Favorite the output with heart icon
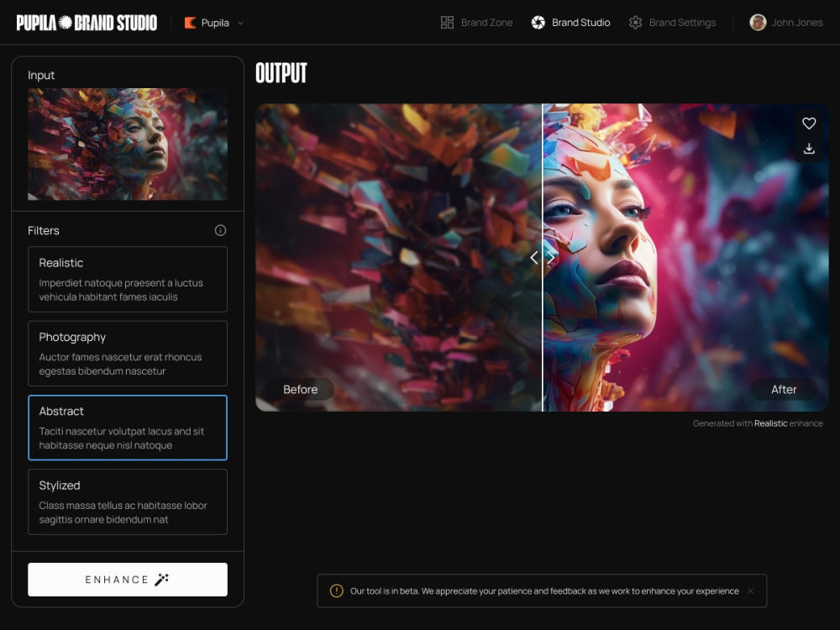Screen dimensions: 840x630 809,123
